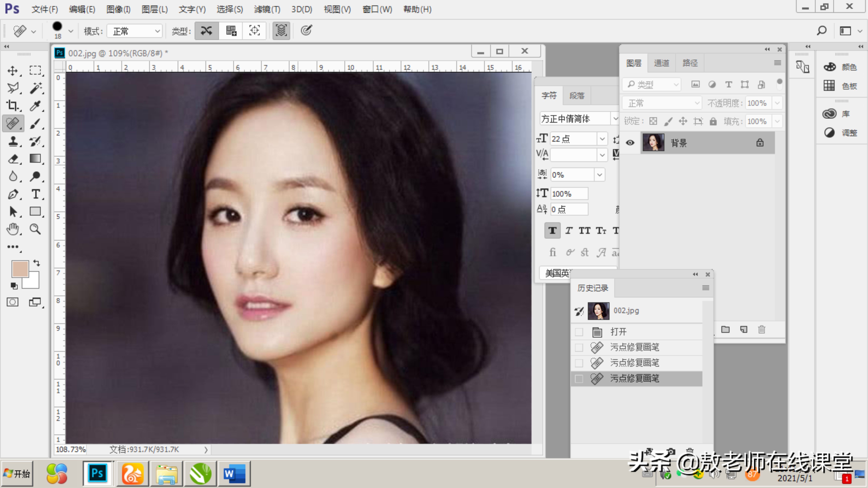Select the Clone Stamp tool

[13, 141]
